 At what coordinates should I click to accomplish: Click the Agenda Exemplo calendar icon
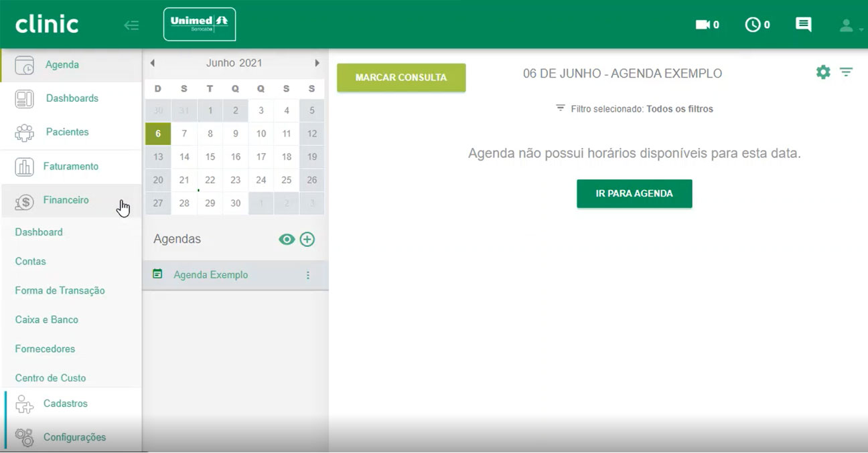click(157, 274)
